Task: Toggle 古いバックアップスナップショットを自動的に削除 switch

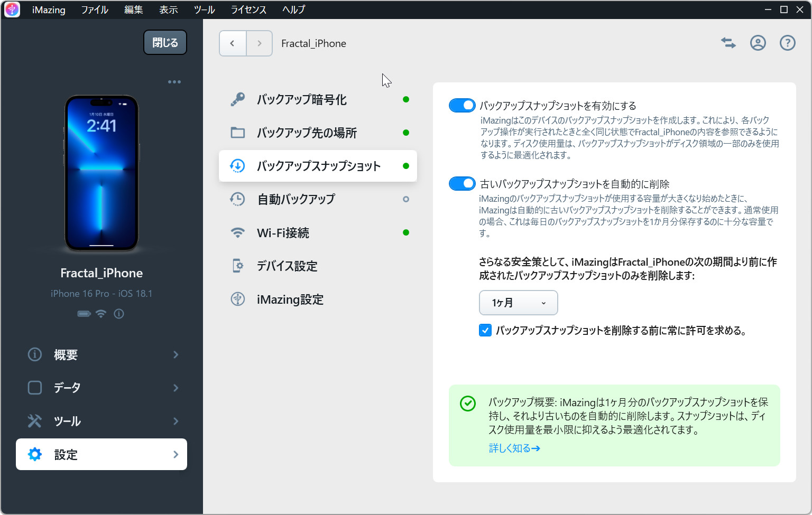Action: (x=462, y=183)
